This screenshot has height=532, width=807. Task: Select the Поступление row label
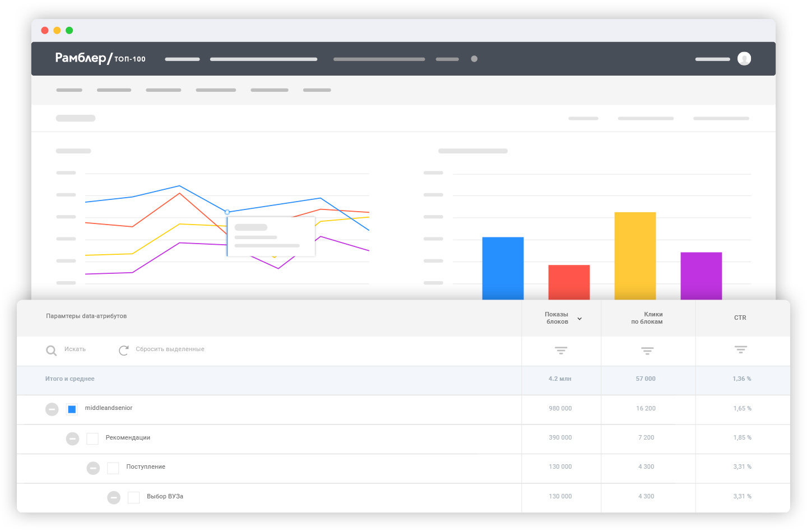coord(146,466)
